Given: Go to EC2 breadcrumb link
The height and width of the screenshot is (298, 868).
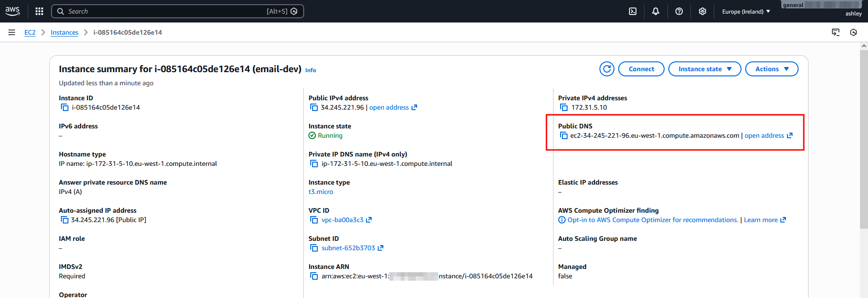Looking at the screenshot, I should (x=30, y=32).
